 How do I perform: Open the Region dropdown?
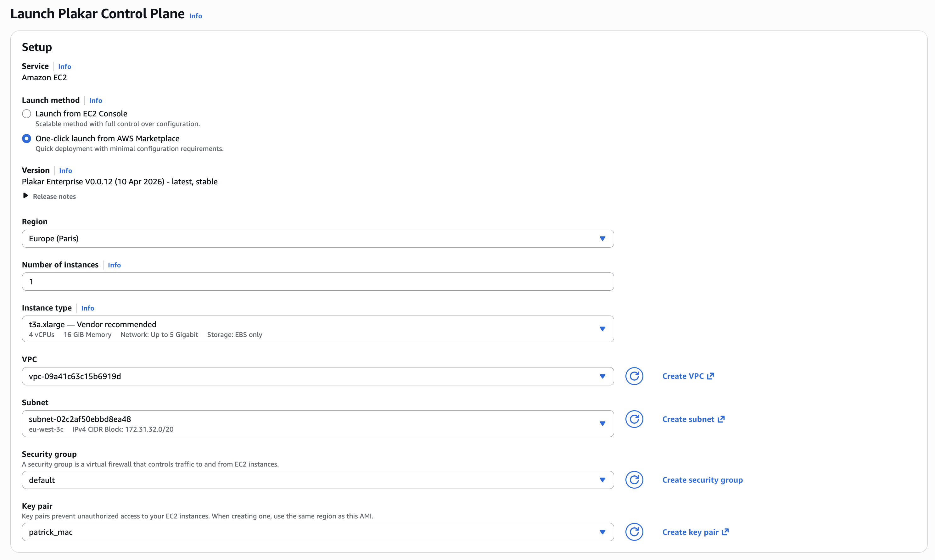[x=318, y=238]
